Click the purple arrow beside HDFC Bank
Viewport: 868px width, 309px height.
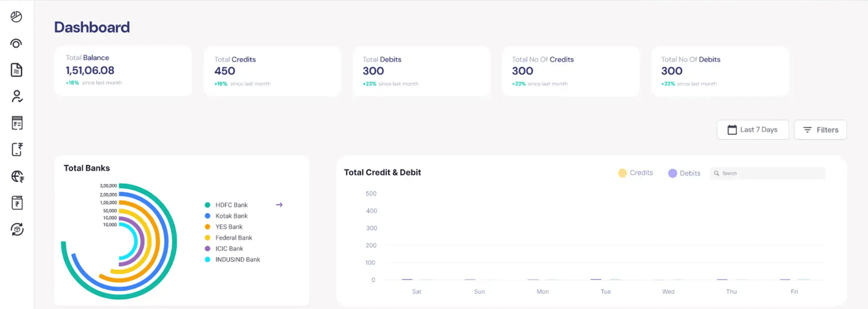click(279, 205)
